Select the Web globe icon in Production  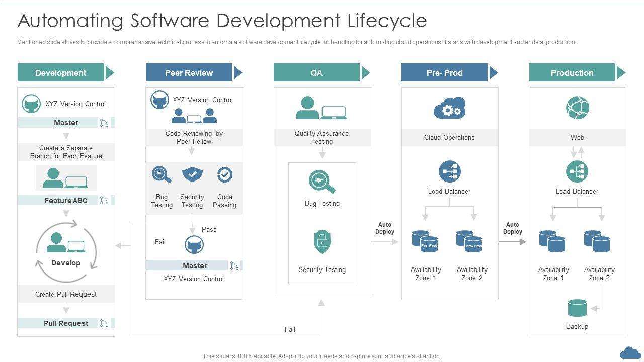click(x=577, y=108)
